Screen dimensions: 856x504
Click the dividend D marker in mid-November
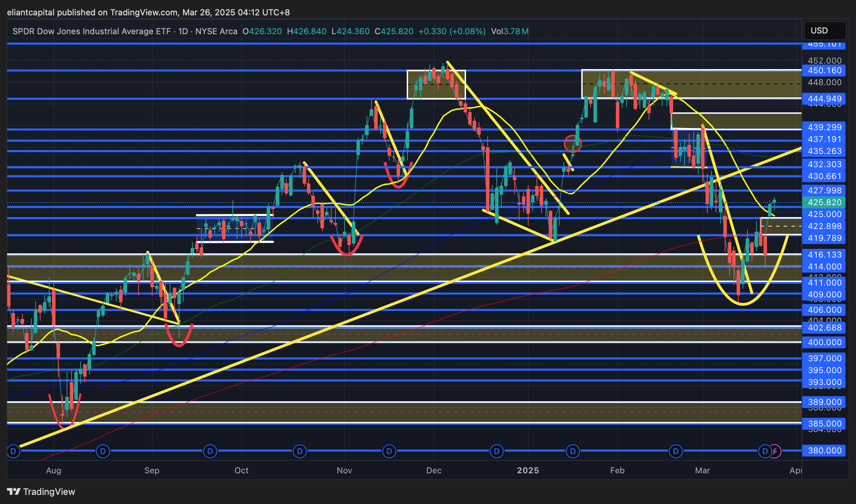pos(389,451)
